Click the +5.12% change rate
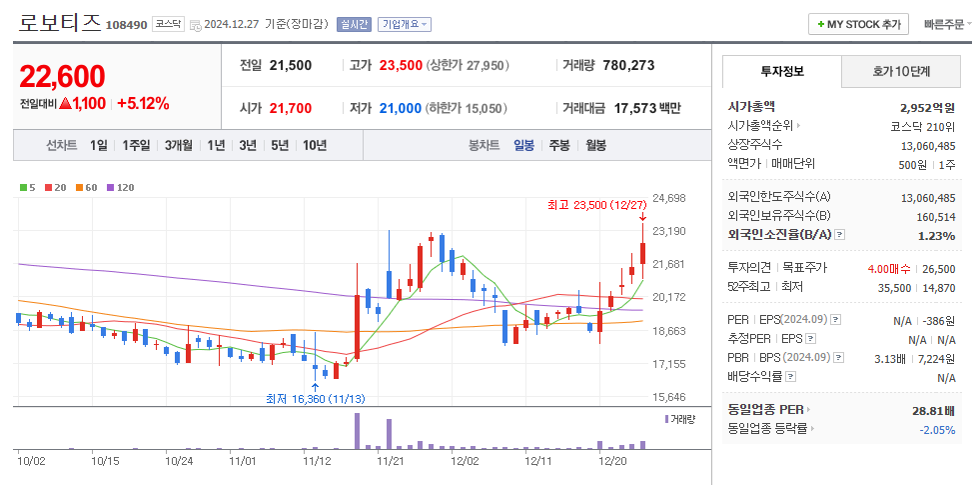The width and height of the screenshot is (980, 485). (143, 104)
